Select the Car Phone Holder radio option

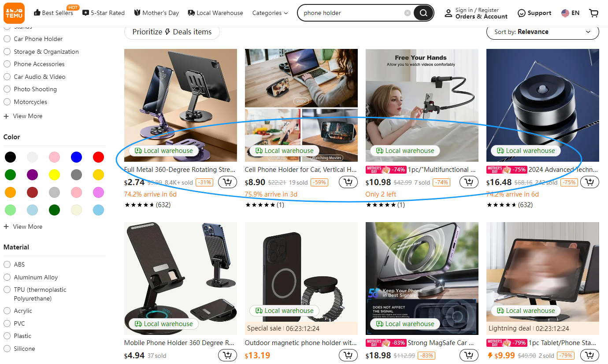click(x=7, y=39)
